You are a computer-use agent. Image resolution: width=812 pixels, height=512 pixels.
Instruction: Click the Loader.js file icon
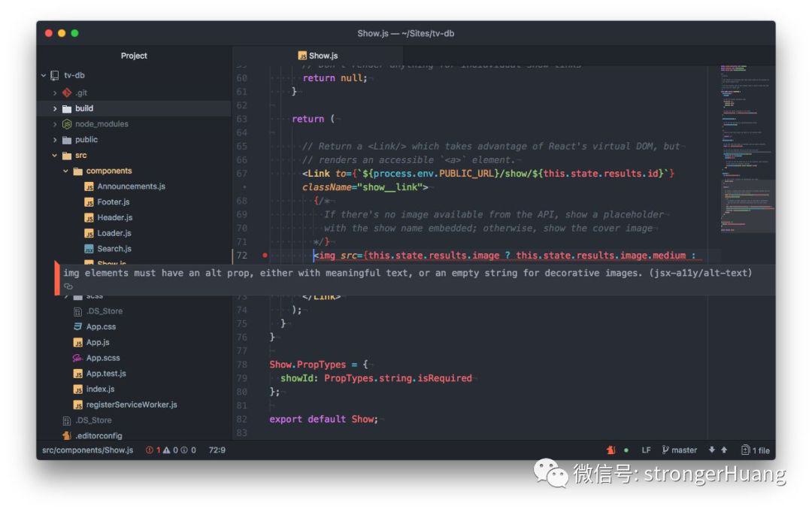click(x=89, y=233)
